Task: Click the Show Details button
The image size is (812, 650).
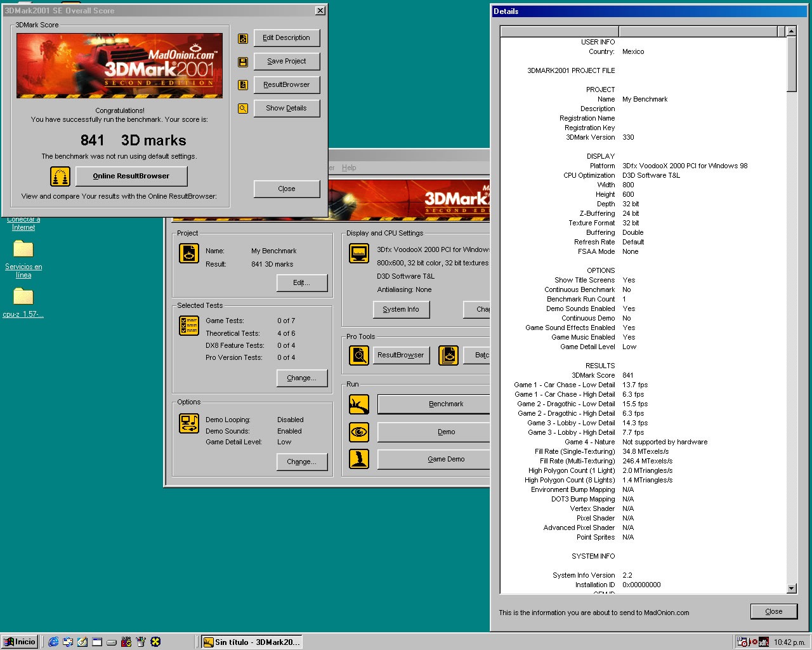Action: [x=287, y=109]
